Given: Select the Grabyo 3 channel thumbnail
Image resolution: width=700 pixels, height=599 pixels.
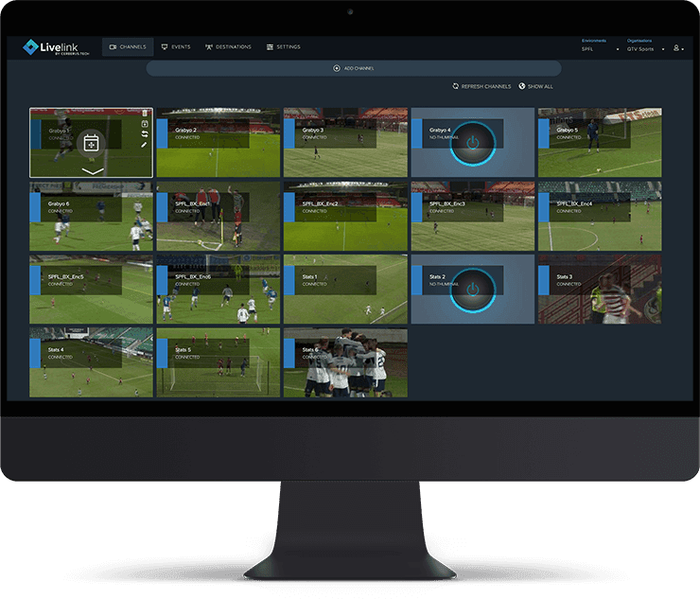Looking at the screenshot, I should click(345, 143).
